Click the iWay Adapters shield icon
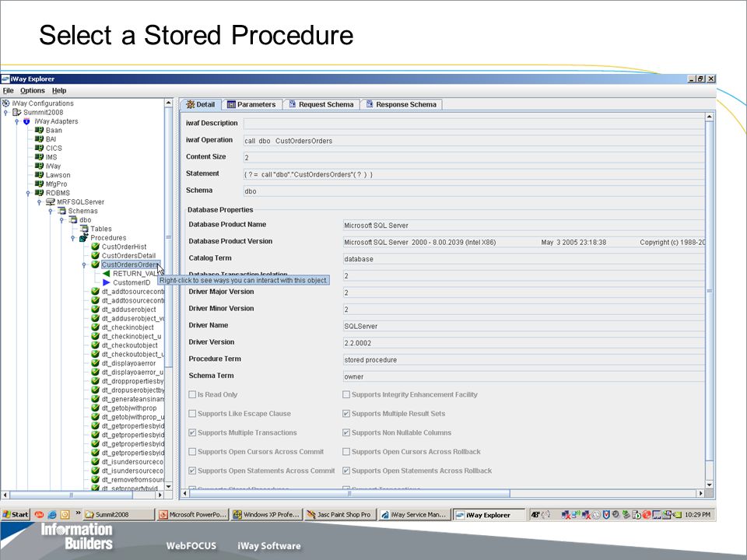The image size is (747, 560). coord(26,121)
